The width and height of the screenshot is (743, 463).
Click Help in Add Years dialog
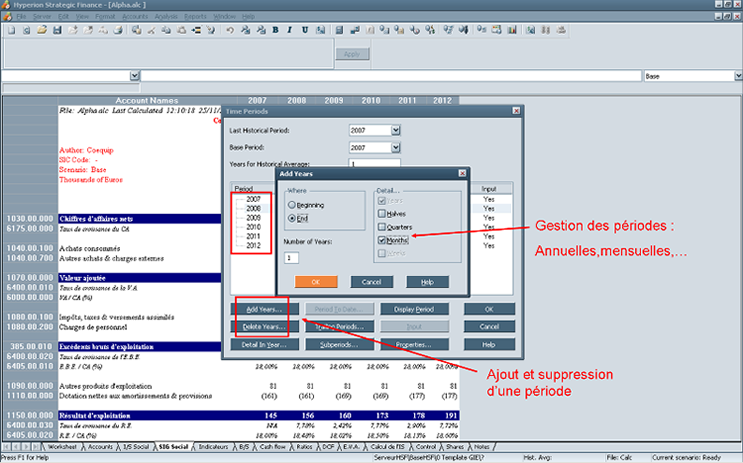pyautogui.click(x=427, y=282)
